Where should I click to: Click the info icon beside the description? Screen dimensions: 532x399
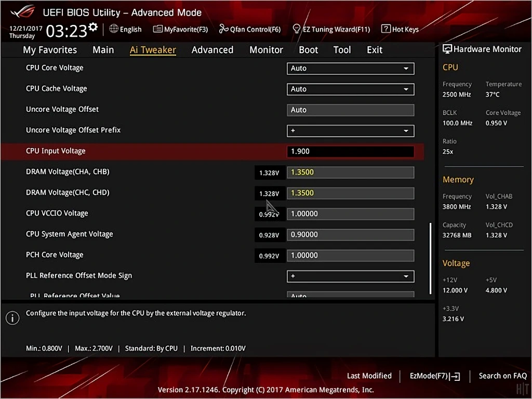click(x=12, y=318)
